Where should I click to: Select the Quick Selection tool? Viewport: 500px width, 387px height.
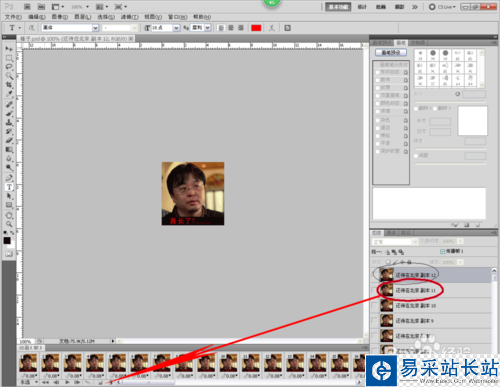[9, 76]
